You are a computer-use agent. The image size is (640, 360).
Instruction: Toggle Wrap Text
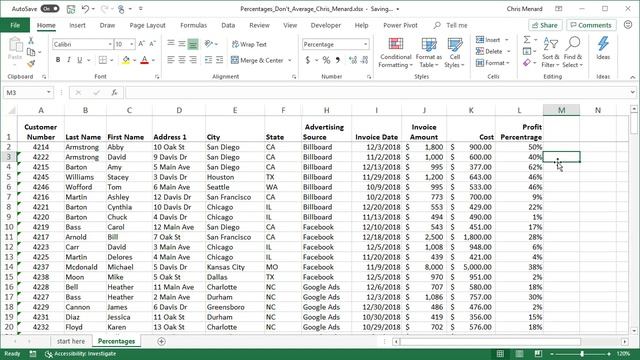[249, 44]
